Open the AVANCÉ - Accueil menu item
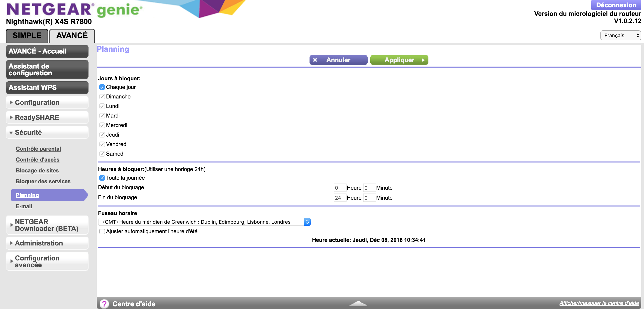Image resolution: width=644 pixels, height=309 pixels. click(x=47, y=51)
